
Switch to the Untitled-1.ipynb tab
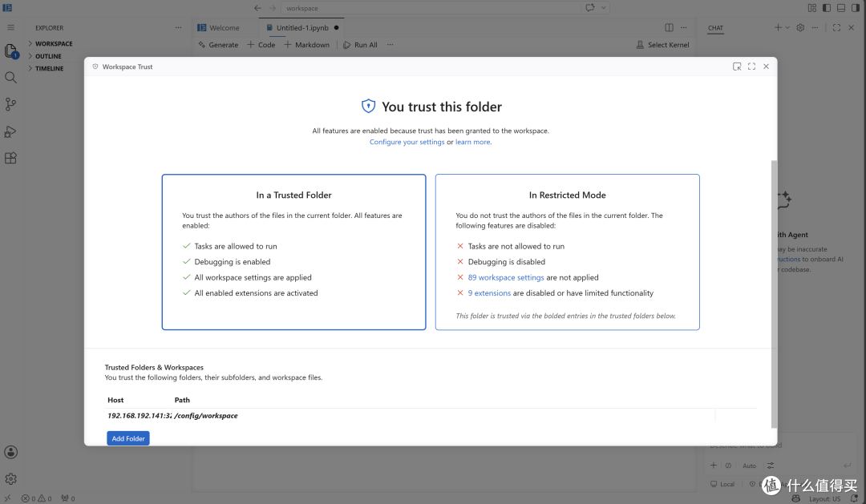[302, 27]
